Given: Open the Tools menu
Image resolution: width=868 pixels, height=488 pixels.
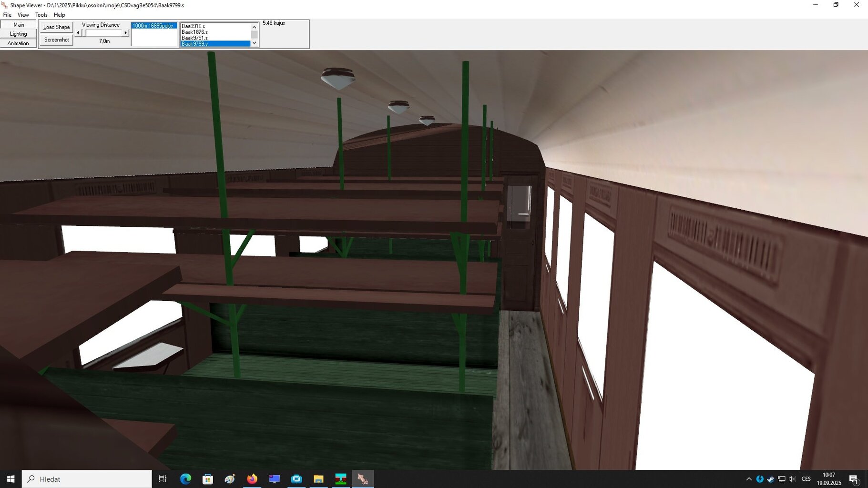Looking at the screenshot, I should click(41, 15).
